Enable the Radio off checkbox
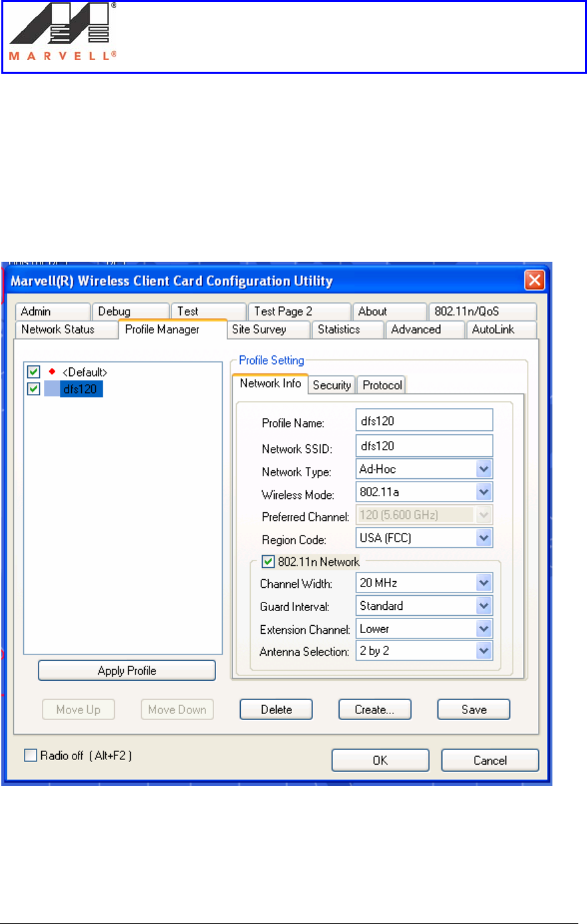Image resolution: width=587 pixels, height=924 pixels. tap(31, 755)
